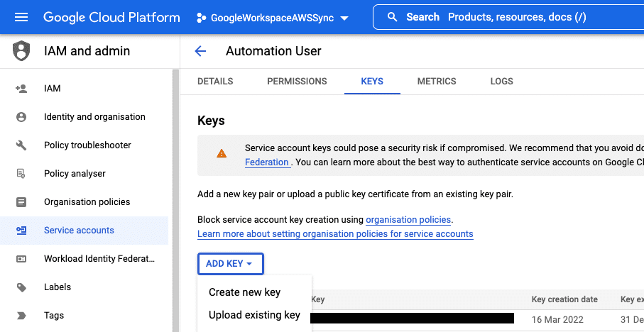The height and width of the screenshot is (332, 644).
Task: Open the GoogleWorkspaceAWSSync project selector dropdown
Action: click(272, 18)
